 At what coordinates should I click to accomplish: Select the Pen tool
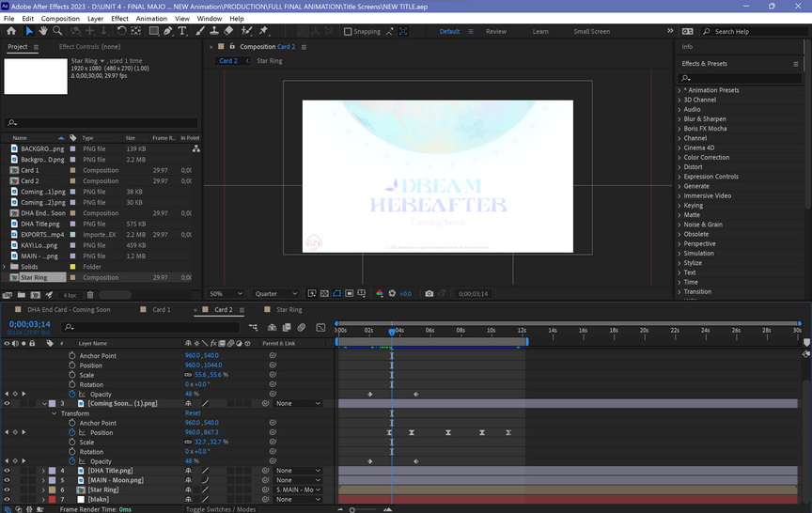point(168,31)
